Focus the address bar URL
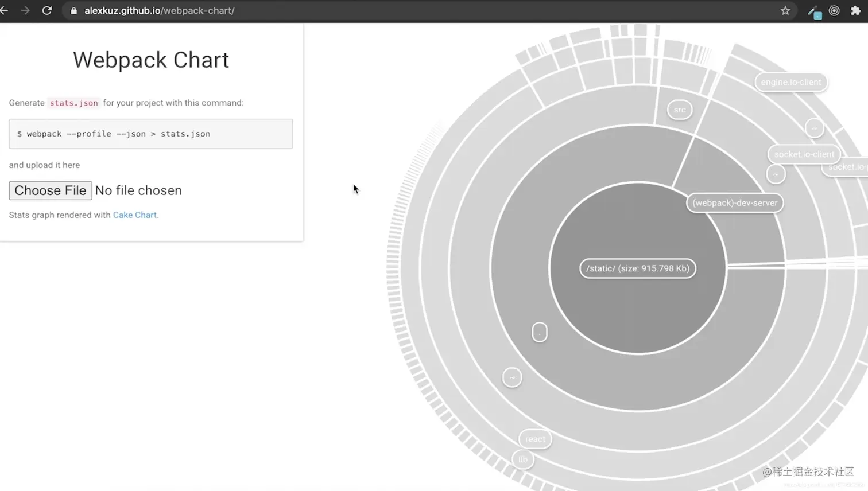 (160, 10)
